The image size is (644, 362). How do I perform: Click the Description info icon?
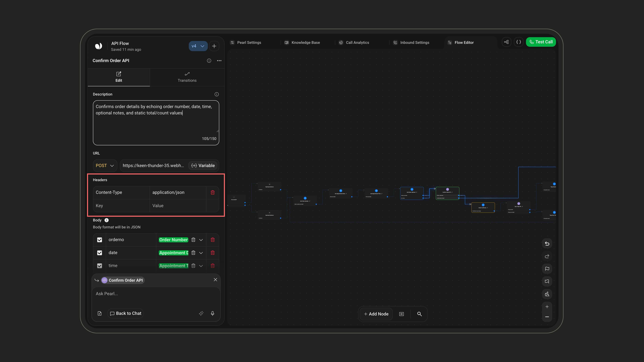click(x=216, y=94)
